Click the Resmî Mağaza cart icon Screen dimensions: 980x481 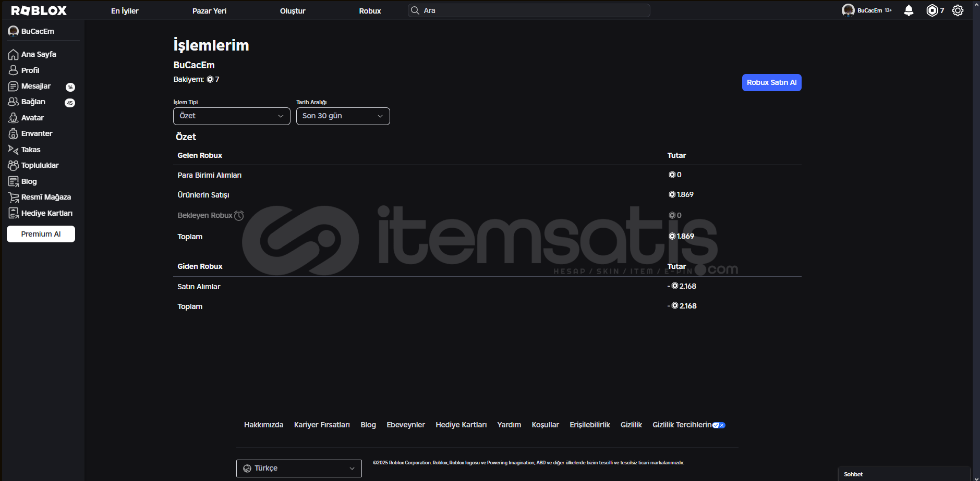tap(14, 198)
